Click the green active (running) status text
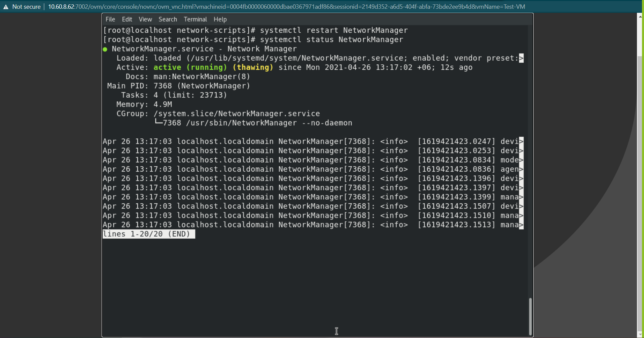This screenshot has height=338, width=644. point(190,67)
